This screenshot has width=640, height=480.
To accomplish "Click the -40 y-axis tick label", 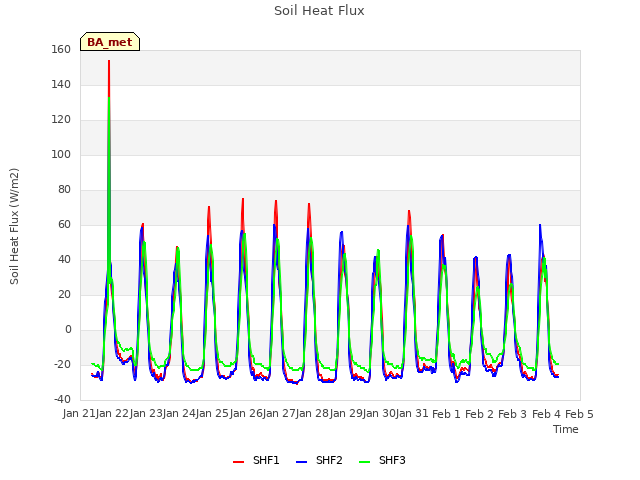I will point(62,400).
